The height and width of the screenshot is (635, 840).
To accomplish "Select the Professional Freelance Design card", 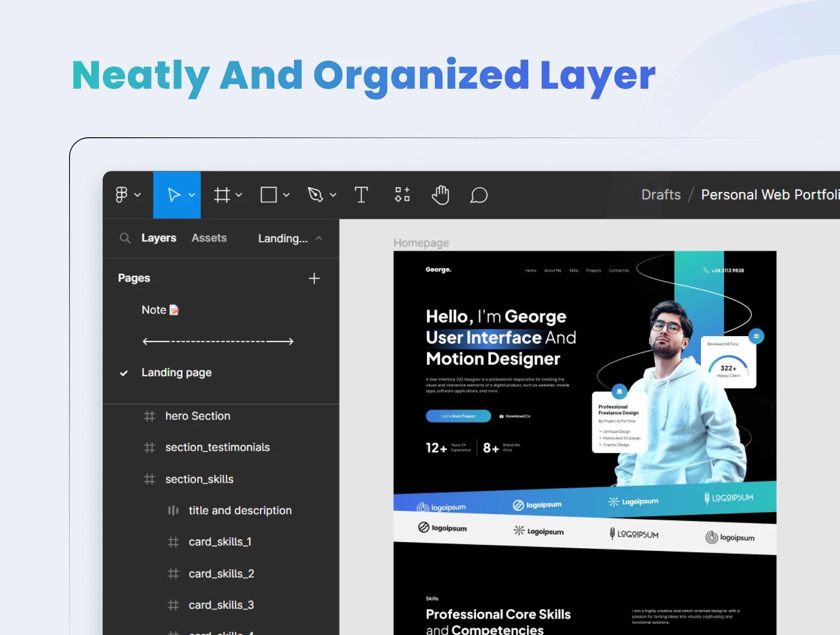I will point(619,422).
